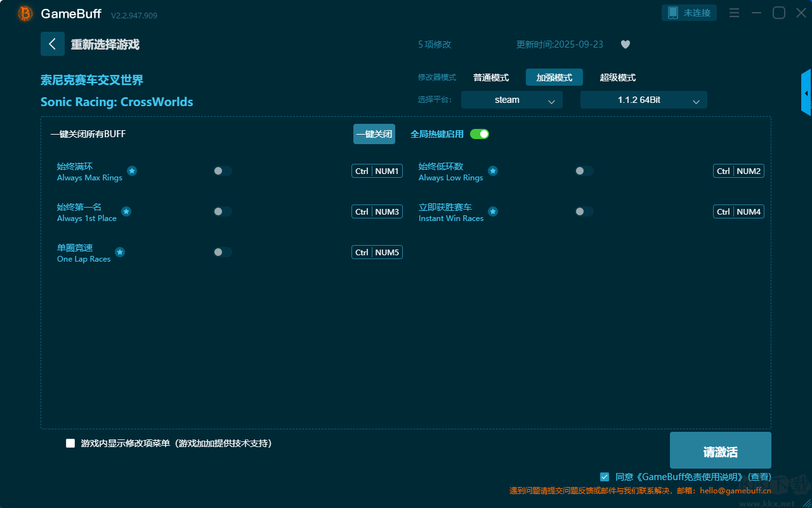Switch to 普通模式 normal mode tab

tap(491, 77)
